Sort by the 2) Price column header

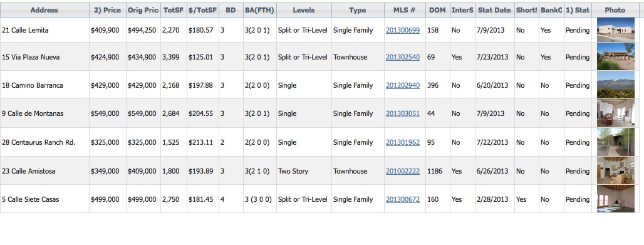pyautogui.click(x=108, y=10)
